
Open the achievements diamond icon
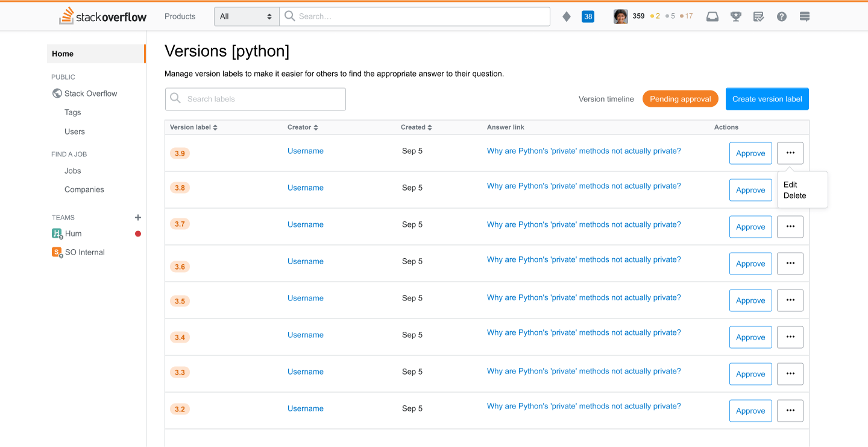point(567,16)
